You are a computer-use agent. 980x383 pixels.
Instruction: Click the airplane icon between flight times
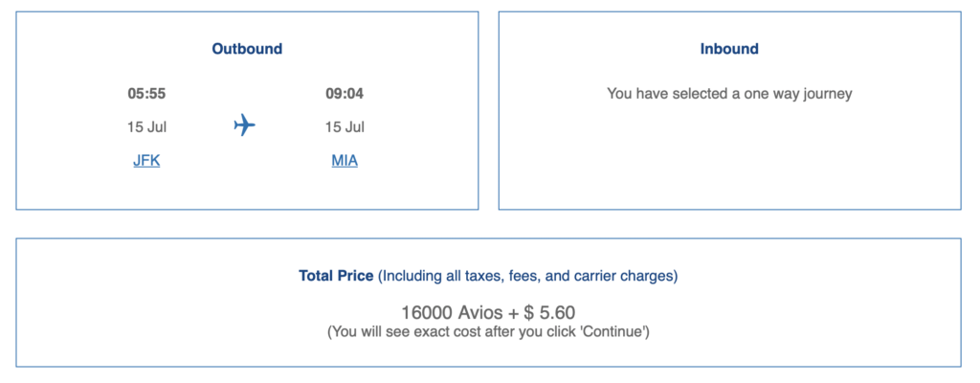click(245, 125)
